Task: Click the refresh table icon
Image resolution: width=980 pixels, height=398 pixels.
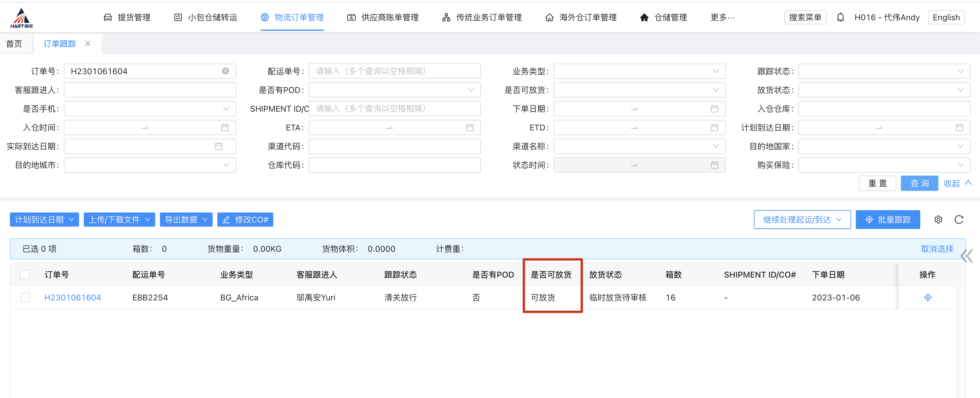Action: 959,220
